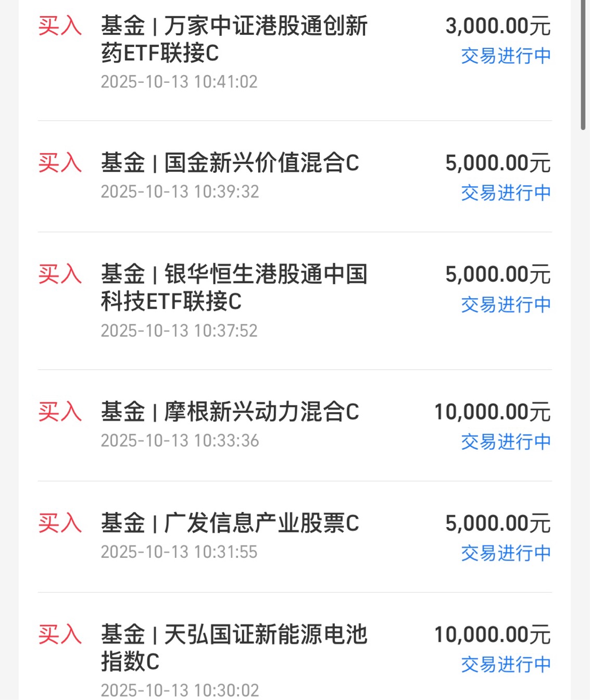Tap 交易进行中 status for the 万家中证 order
Image resolution: width=590 pixels, height=700 pixels.
(x=506, y=56)
